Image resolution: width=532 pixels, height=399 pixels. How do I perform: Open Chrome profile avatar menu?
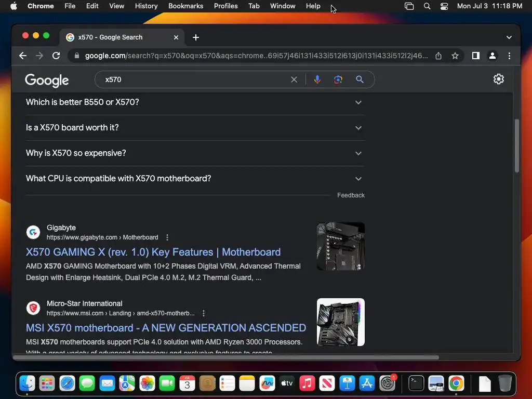tap(493, 56)
